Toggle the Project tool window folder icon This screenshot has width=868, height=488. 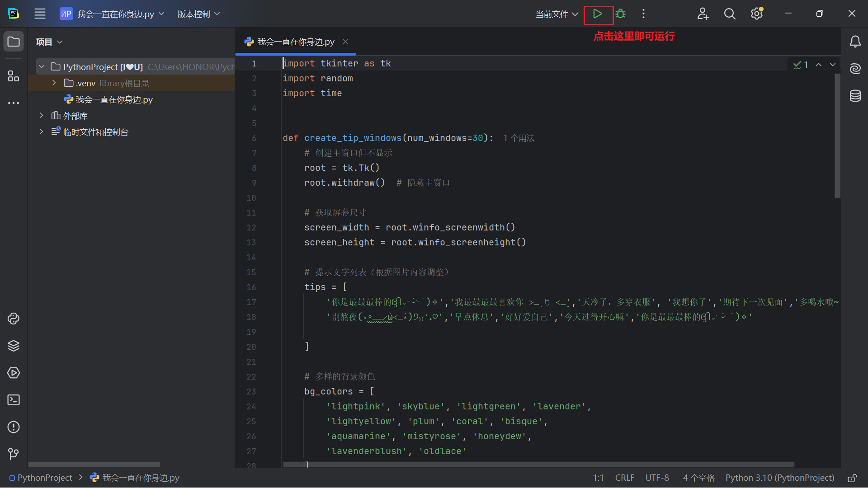(x=14, y=42)
